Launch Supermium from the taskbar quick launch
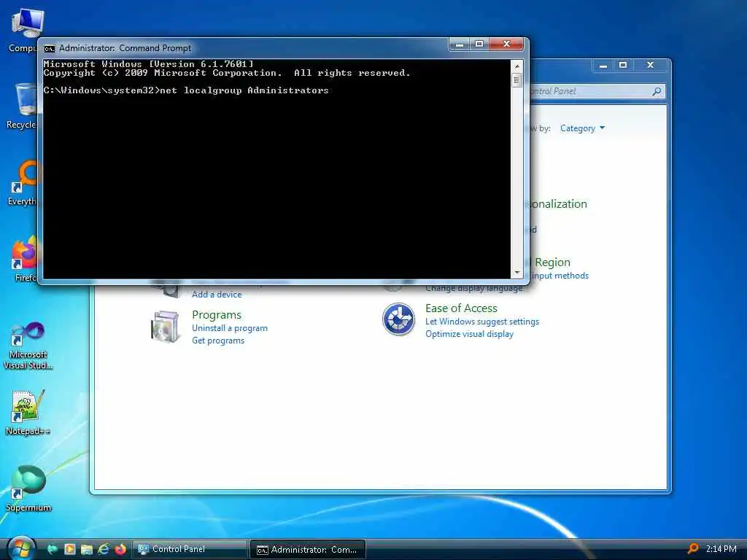Screen dimensions: 747x560 click(53, 550)
